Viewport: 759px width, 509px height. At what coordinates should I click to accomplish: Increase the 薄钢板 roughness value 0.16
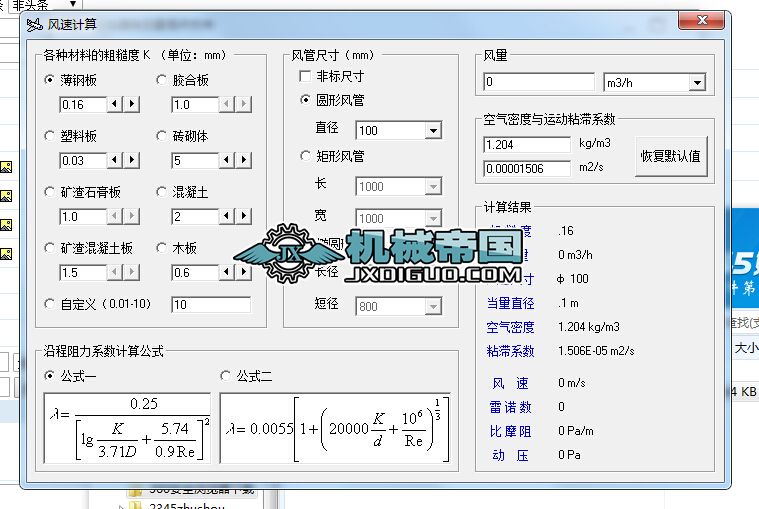tap(132, 104)
